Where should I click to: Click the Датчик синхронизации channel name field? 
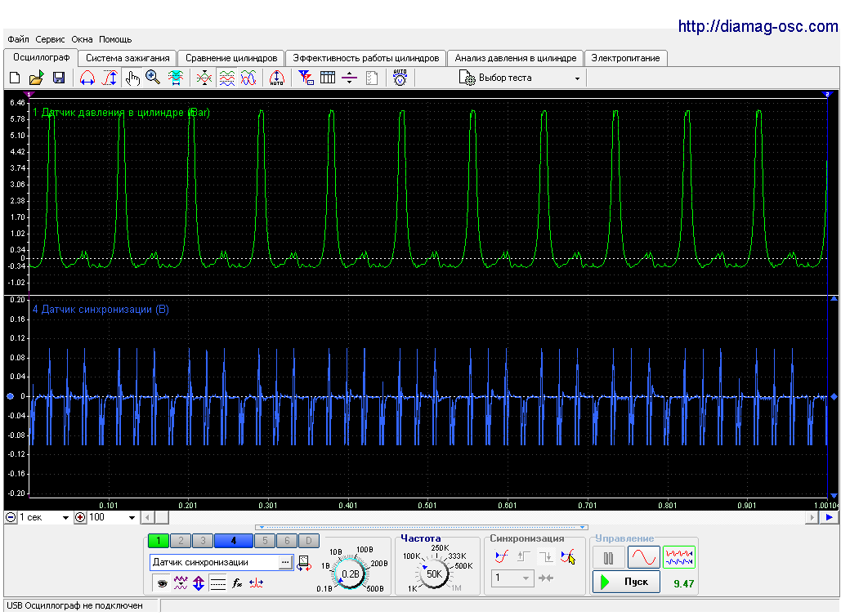point(214,562)
